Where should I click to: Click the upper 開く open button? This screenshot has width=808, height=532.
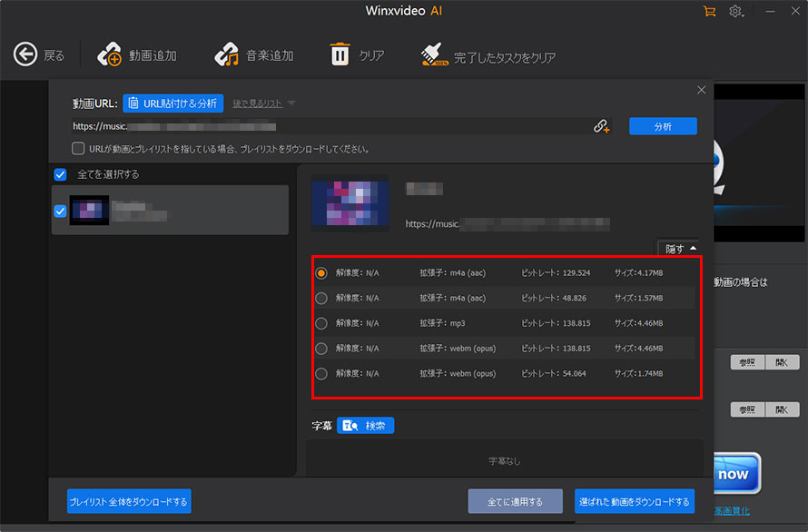(783, 362)
